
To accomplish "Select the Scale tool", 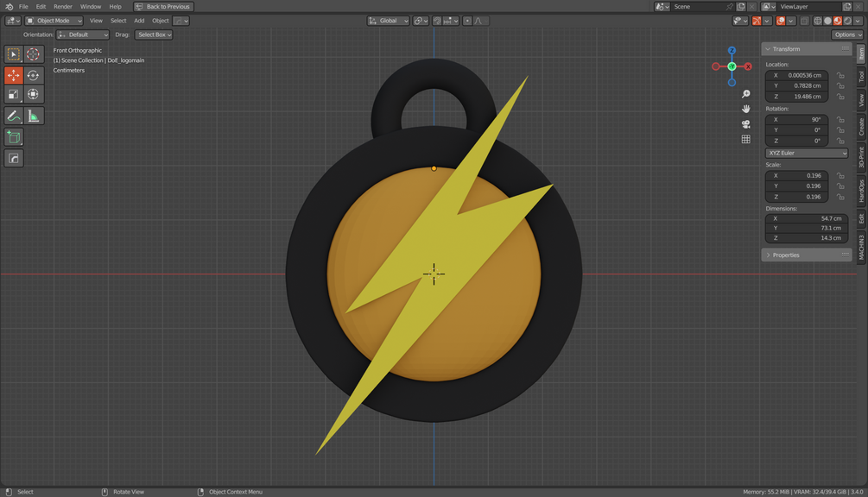I will [14, 94].
